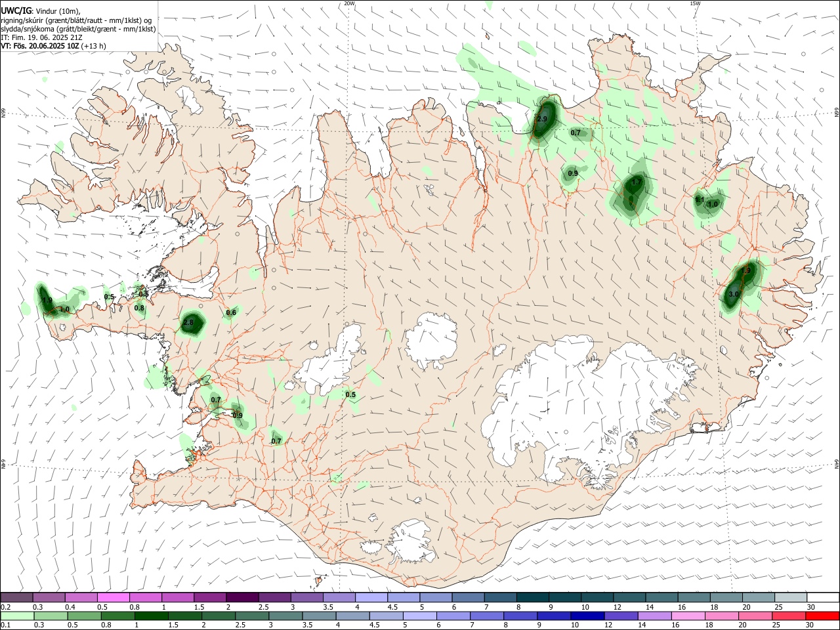The image size is (840, 630).
Task: Select the gray-teal 16–18 snow swatch
Action: click(x=694, y=597)
